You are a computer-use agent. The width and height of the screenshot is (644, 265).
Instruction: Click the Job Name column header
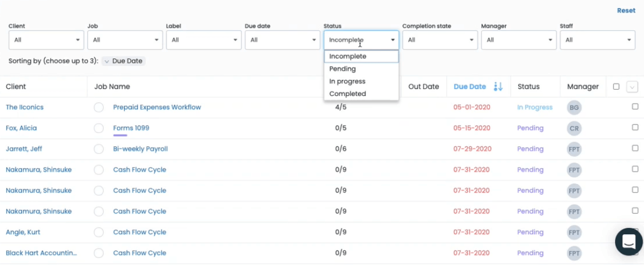[112, 87]
